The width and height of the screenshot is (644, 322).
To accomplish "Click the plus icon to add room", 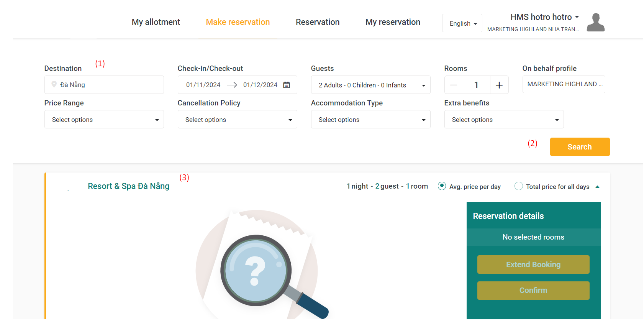I will (x=499, y=85).
